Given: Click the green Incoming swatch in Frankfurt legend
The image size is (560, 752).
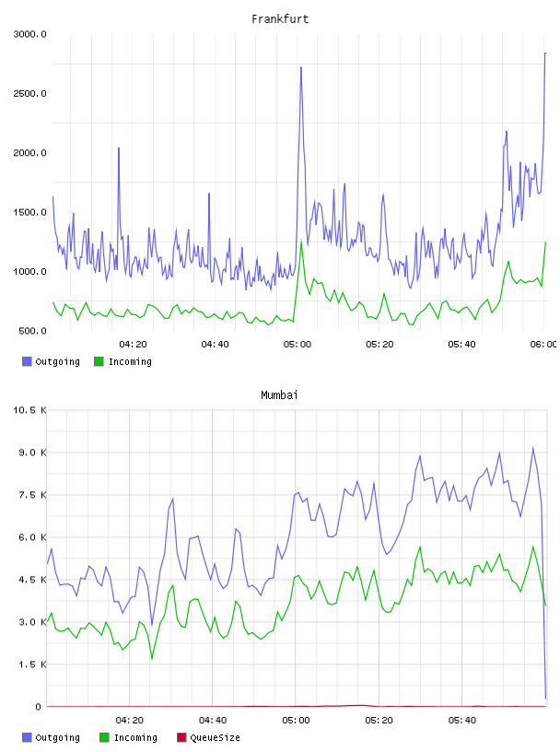Looking at the screenshot, I should click(x=99, y=361).
